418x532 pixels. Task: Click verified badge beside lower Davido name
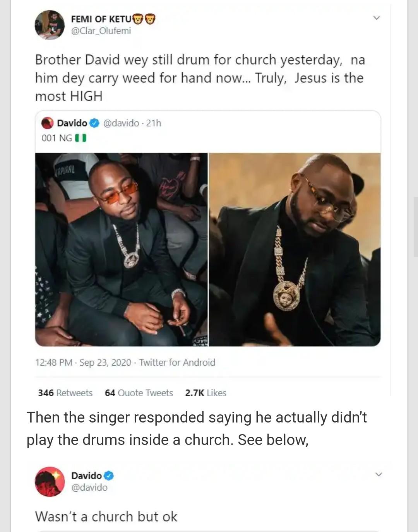coord(109,475)
